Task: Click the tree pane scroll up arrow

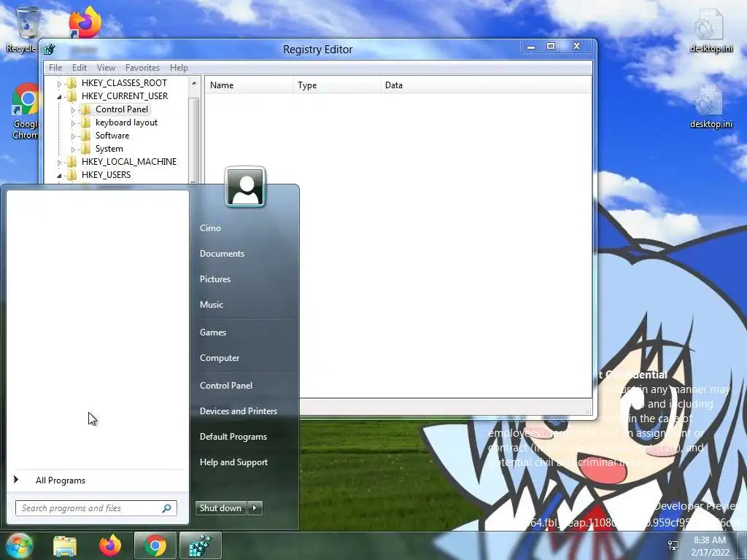Action: (194, 83)
